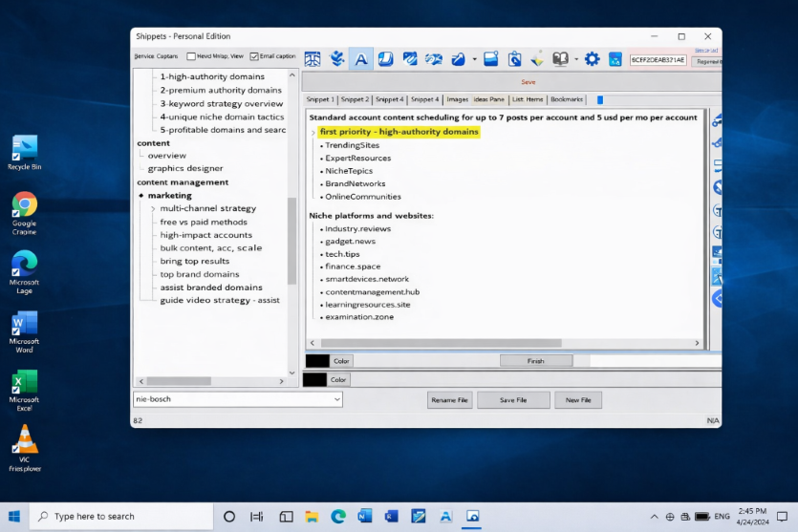Viewport: 798px width, 532px height.
Task: Expand the multi-channel strategy tree node
Action: (153, 208)
